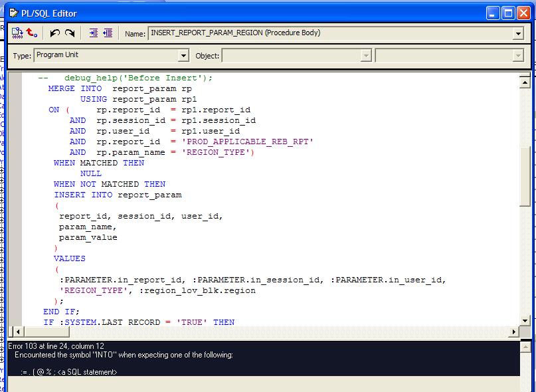Click the code scrollbar down arrow
536x392 pixels.
525,320
